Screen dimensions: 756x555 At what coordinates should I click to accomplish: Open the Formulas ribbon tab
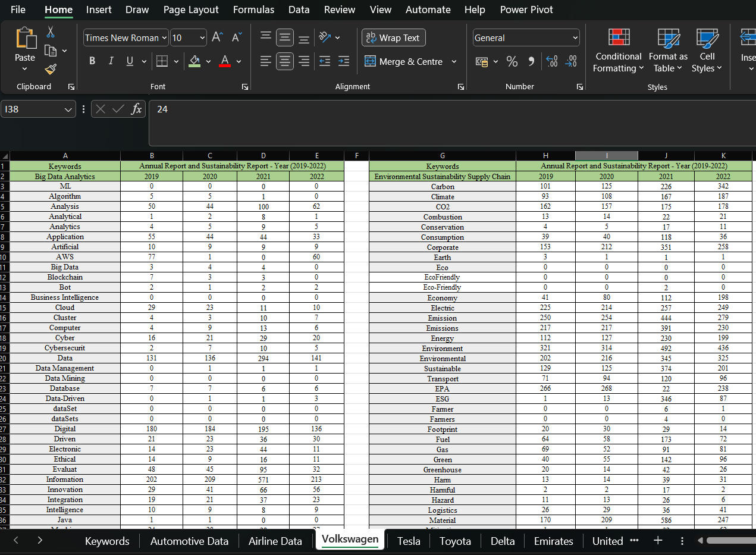point(253,10)
